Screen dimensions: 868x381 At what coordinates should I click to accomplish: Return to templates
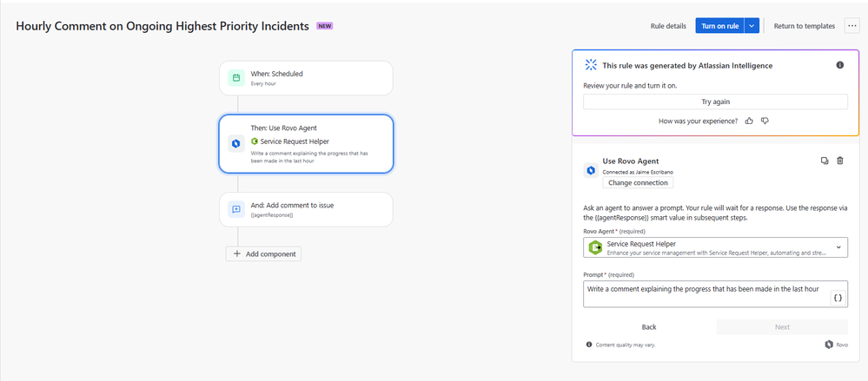805,26
